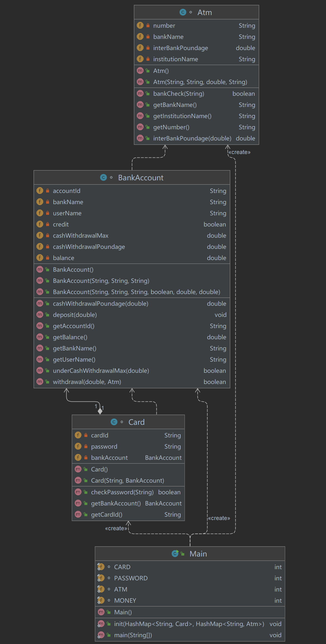
Task: Click private lock icon beside 'userName'
Action: (47, 213)
